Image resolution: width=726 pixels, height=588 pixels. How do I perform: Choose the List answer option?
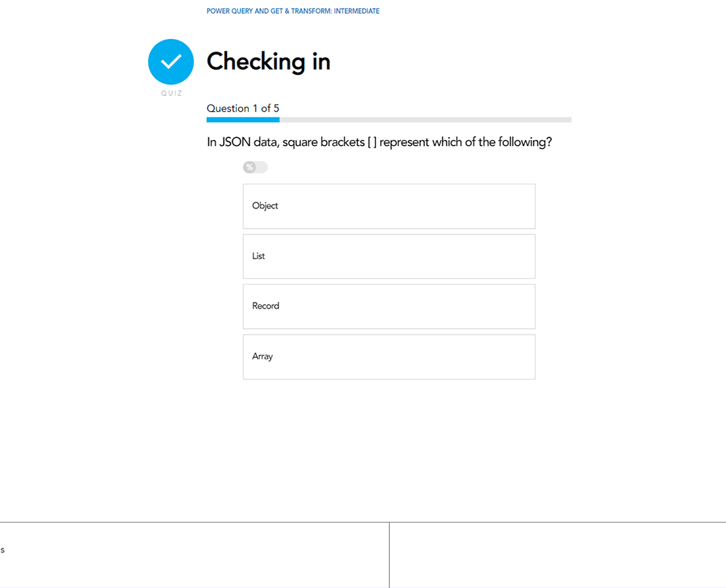388,256
